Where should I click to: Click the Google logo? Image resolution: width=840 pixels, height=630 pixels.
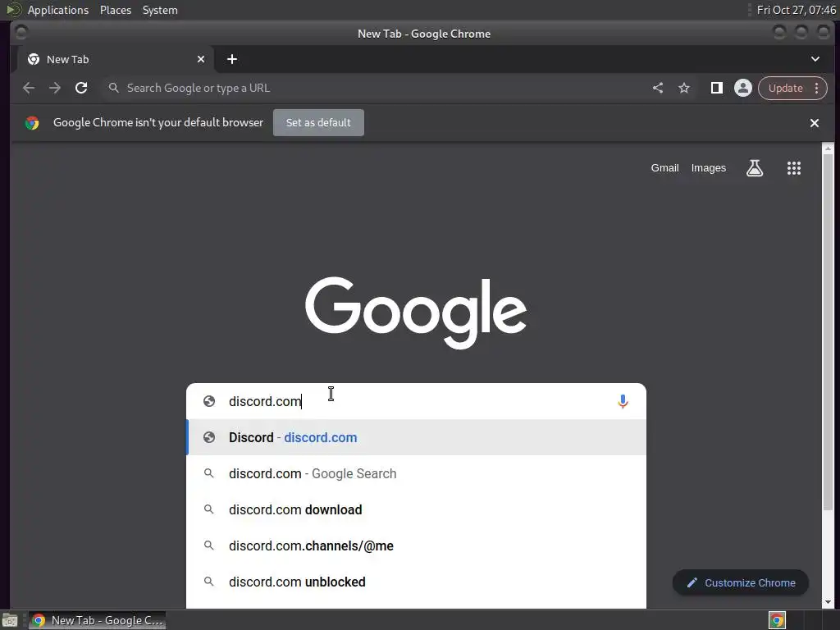(x=416, y=313)
